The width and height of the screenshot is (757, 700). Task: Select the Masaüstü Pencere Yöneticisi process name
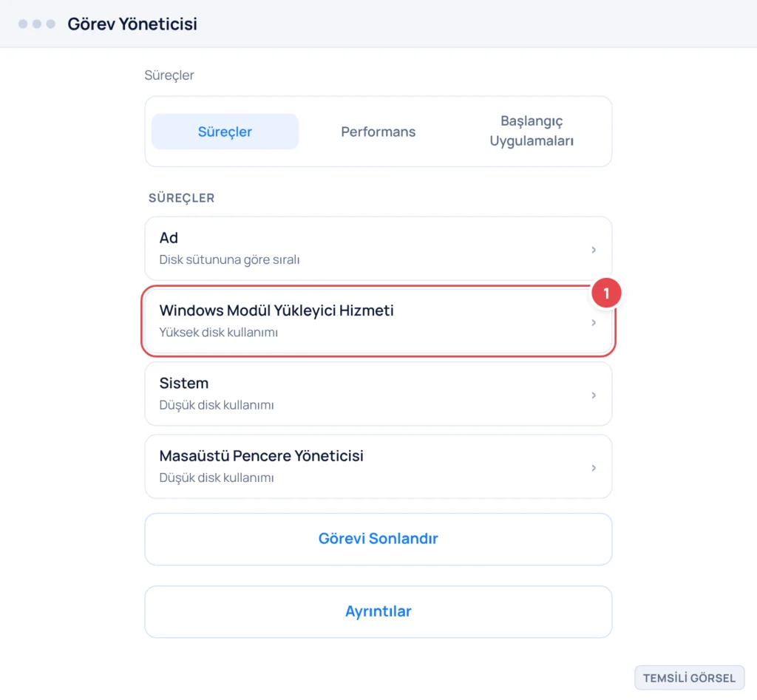[261, 456]
